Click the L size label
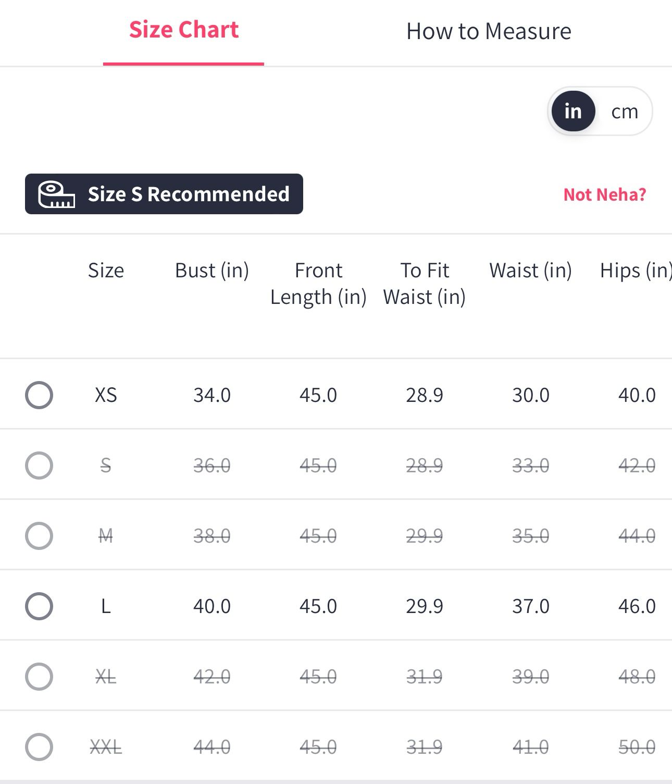This screenshot has width=672, height=784. tap(106, 606)
